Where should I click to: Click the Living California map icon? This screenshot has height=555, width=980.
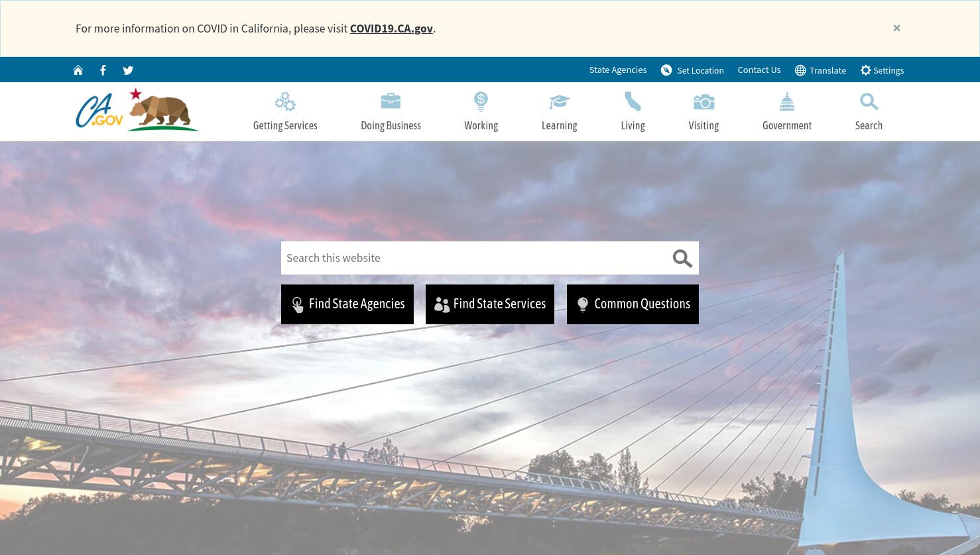(633, 101)
